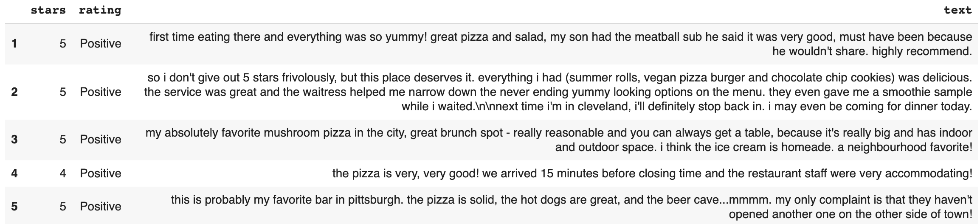Select row index 2

[14, 92]
